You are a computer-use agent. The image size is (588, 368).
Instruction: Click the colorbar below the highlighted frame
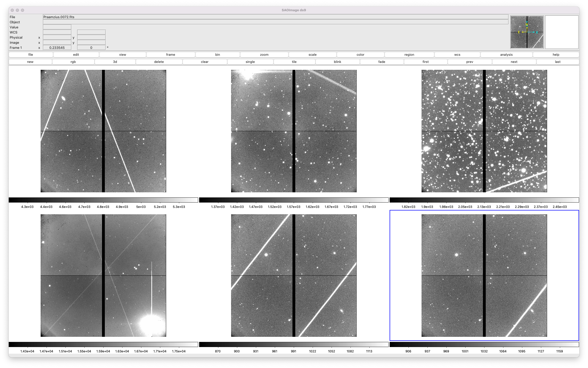[x=484, y=344]
